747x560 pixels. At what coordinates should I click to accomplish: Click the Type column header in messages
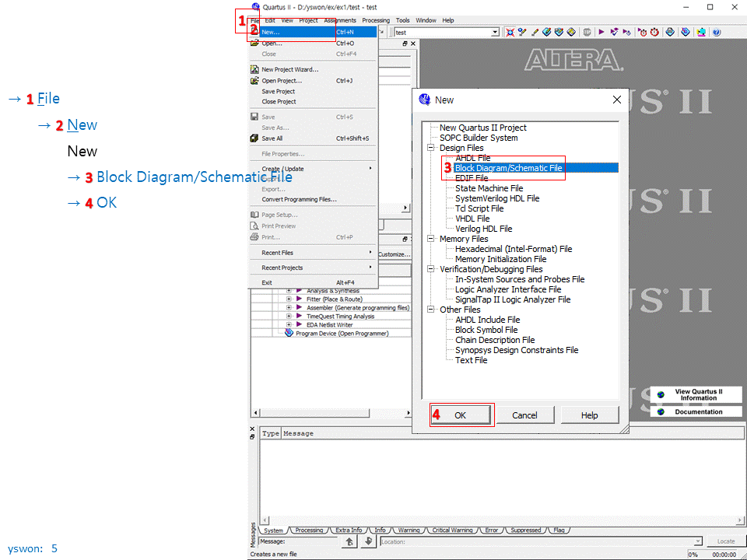pyautogui.click(x=271, y=433)
